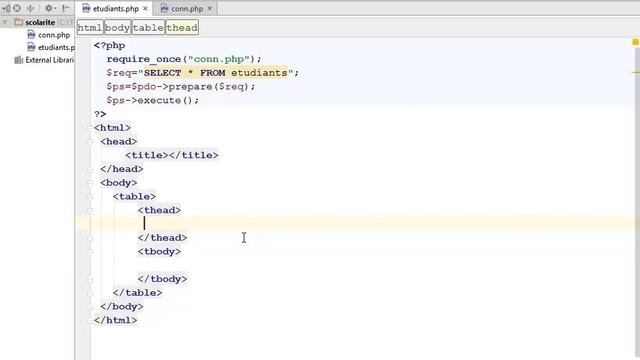The height and width of the screenshot is (360, 640).
Task: Fold the <body> tag block
Action: [90, 183]
